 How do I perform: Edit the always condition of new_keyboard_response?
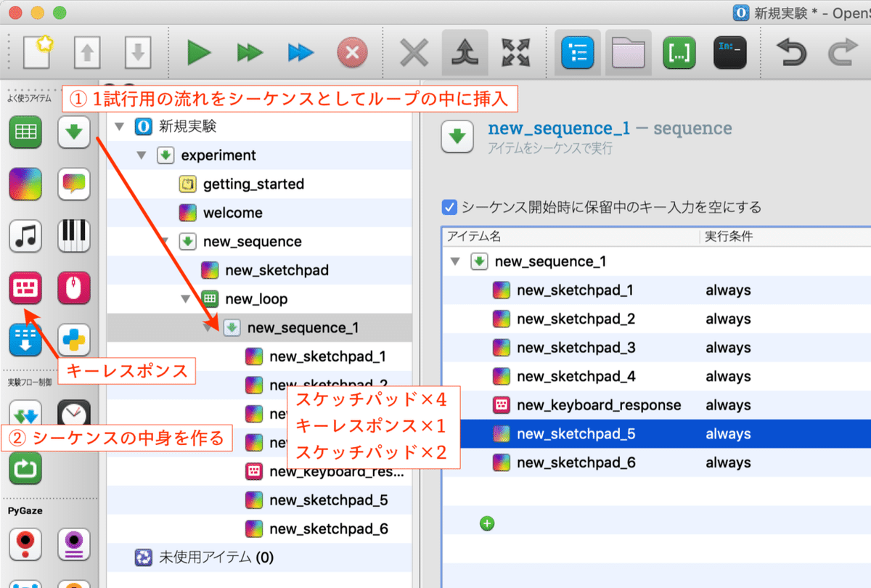[x=728, y=405]
